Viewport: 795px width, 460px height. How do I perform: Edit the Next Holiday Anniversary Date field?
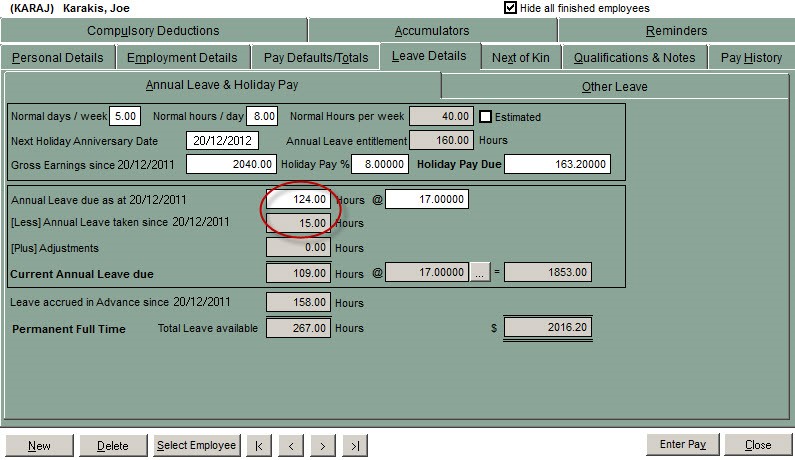click(x=222, y=141)
